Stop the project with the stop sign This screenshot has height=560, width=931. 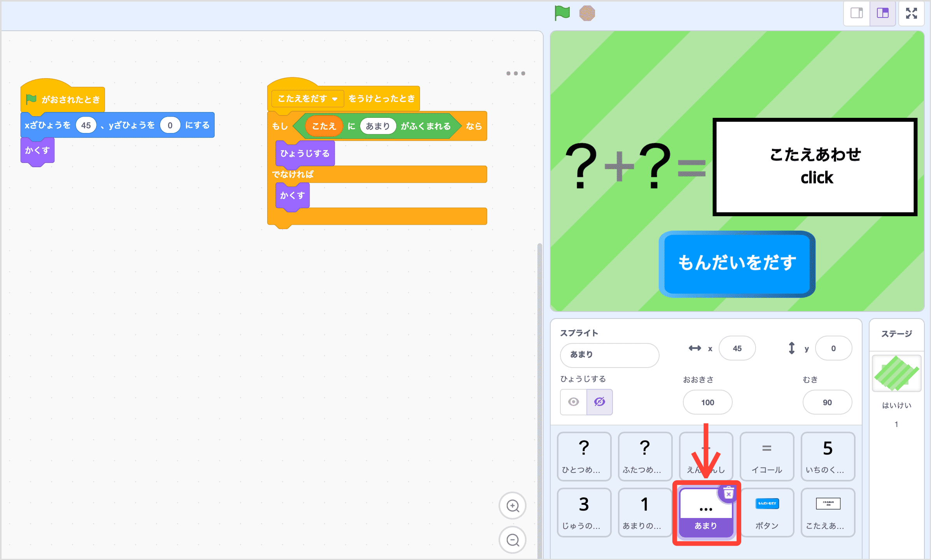point(587,13)
